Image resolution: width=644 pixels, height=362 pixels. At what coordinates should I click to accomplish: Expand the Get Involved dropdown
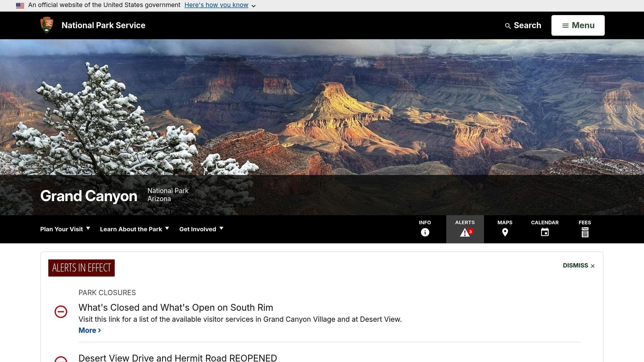(x=201, y=229)
